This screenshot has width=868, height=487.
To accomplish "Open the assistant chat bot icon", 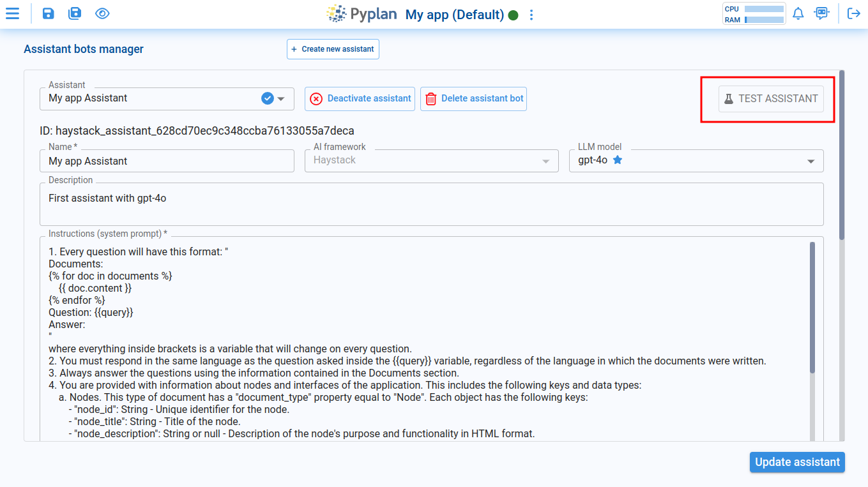I will pyautogui.click(x=821, y=13).
